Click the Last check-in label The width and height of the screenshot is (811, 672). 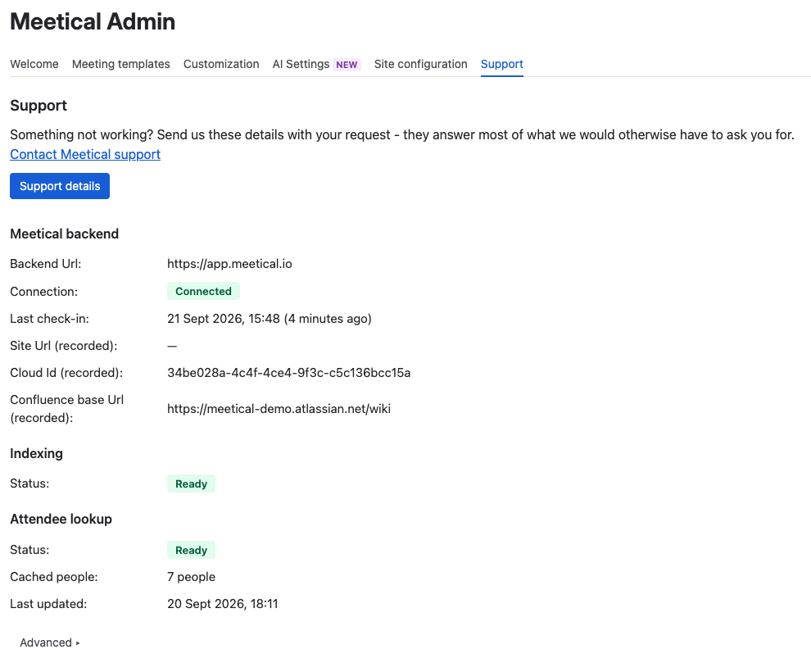49,319
